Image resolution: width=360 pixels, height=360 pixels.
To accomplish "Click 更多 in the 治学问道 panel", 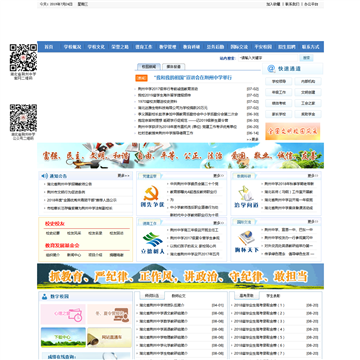I will tap(313, 176).
